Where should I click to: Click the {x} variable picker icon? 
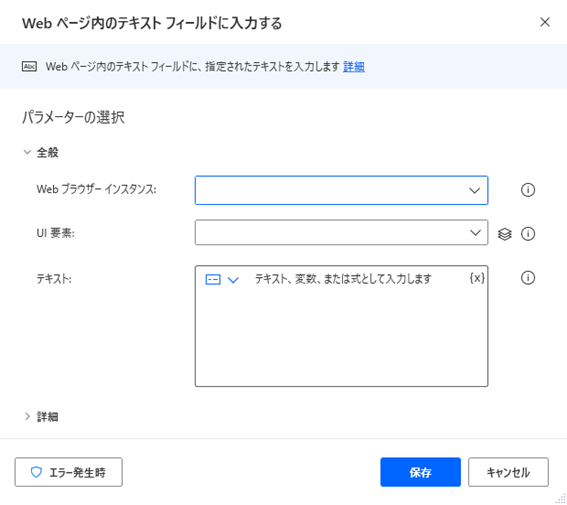pos(477,278)
